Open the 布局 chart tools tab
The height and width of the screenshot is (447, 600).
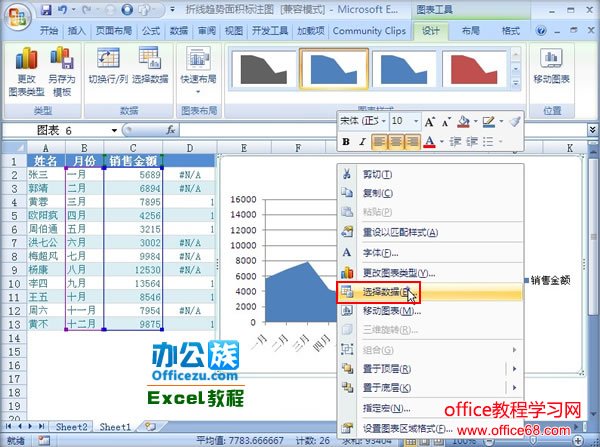[471, 31]
